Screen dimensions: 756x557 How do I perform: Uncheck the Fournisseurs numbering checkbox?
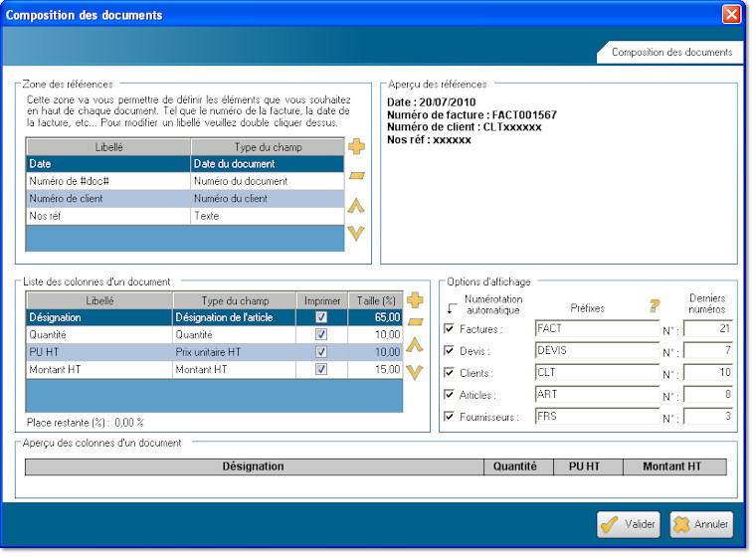449,416
